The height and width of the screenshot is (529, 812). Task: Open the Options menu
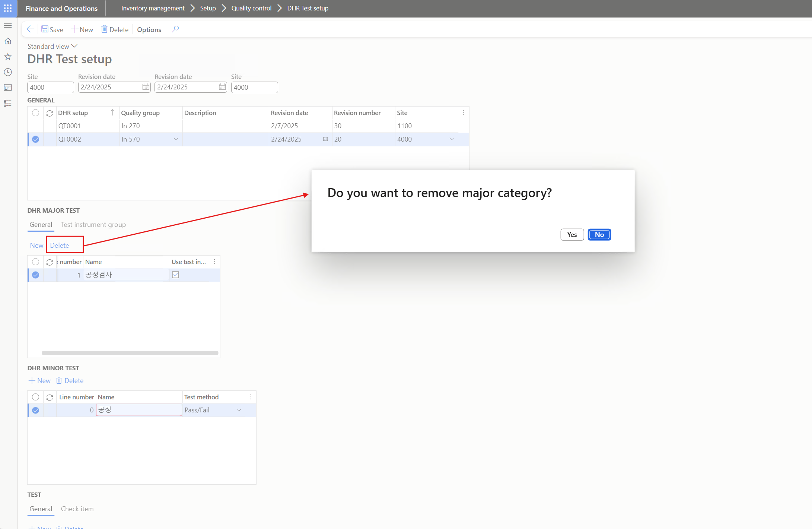coord(149,29)
